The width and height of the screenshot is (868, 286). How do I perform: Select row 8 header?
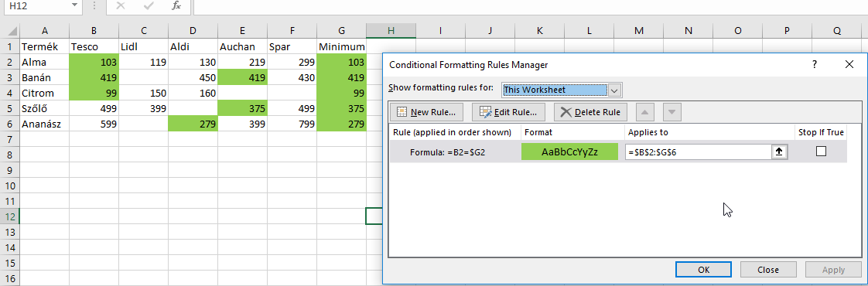(x=10, y=155)
